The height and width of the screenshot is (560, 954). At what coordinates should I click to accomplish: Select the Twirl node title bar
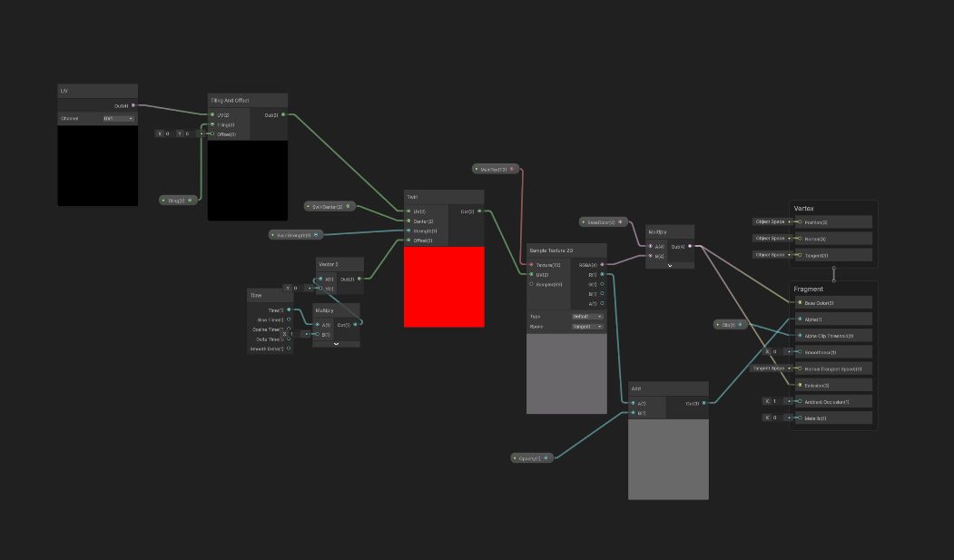[x=443, y=197]
